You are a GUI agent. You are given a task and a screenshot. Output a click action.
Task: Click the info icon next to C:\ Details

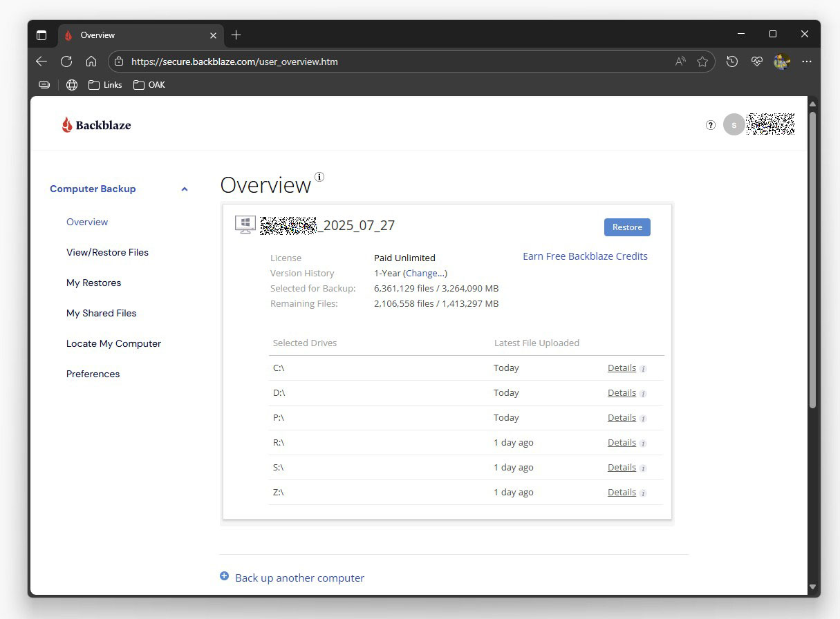pos(643,369)
